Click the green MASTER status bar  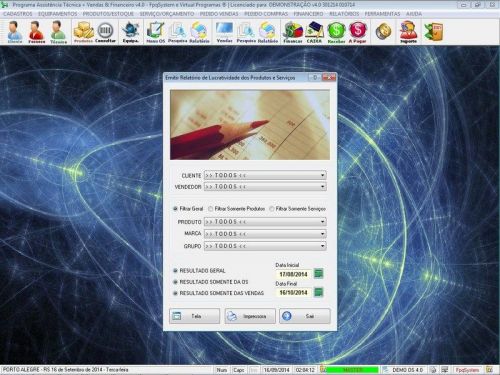(353, 370)
